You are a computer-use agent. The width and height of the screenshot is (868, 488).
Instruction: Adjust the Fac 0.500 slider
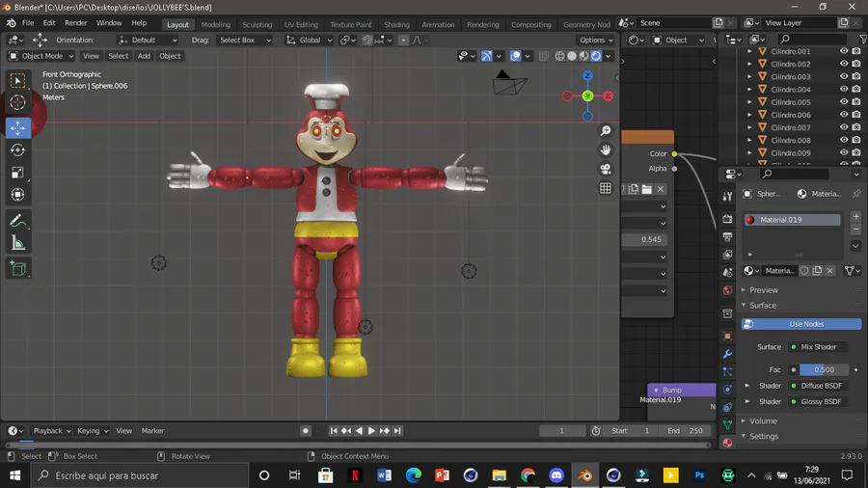[x=825, y=369]
